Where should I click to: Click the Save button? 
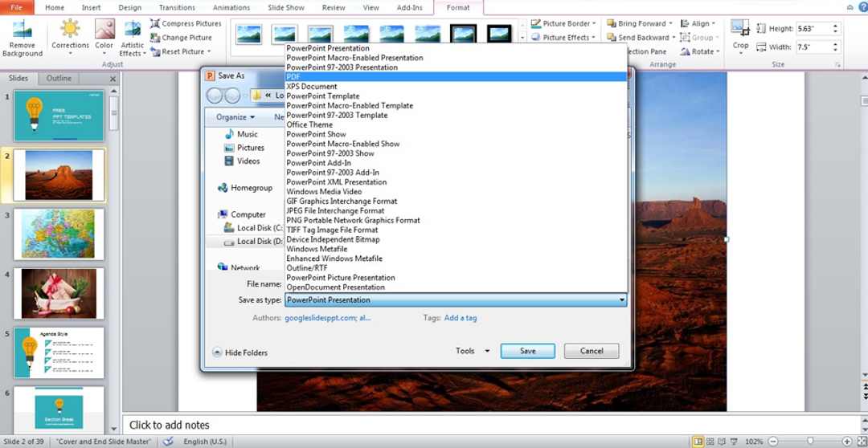pyautogui.click(x=527, y=351)
